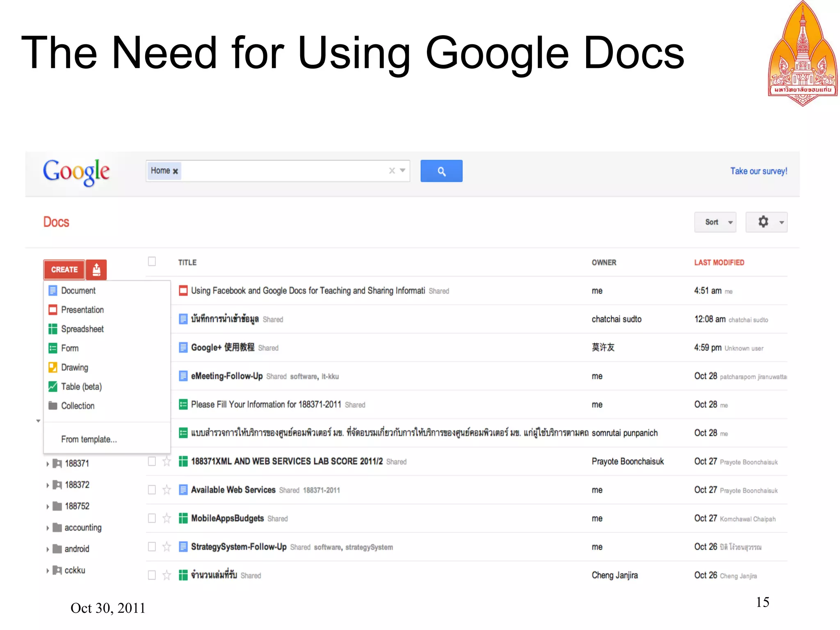
Task: Open the Sort dropdown
Action: click(715, 222)
